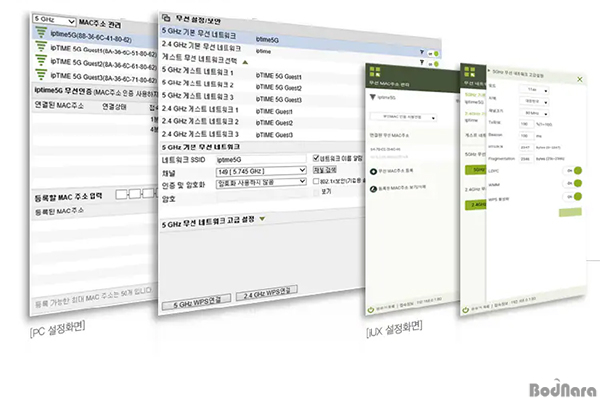Close the 5GHz advanced settings panel with X
This screenshot has width=600, height=400.
(x=580, y=79)
